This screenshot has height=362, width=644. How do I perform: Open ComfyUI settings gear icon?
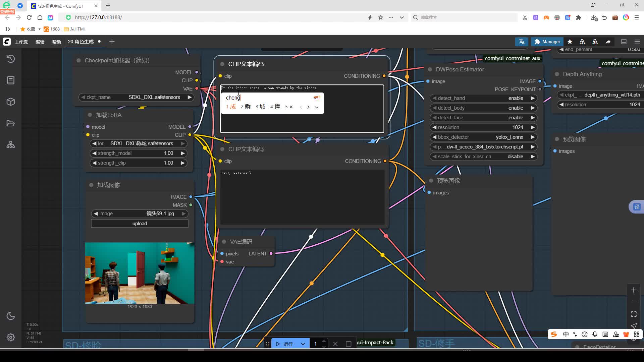coord(11,337)
